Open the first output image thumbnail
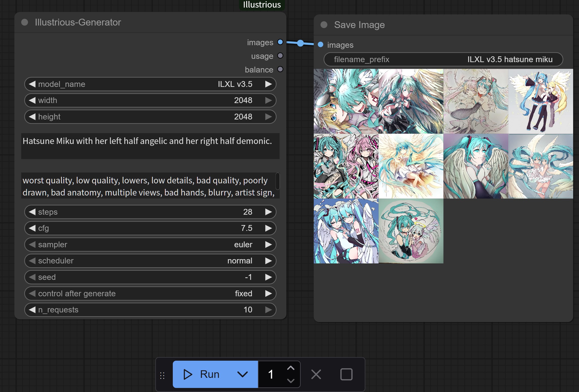Image resolution: width=579 pixels, height=392 pixels. [346, 101]
